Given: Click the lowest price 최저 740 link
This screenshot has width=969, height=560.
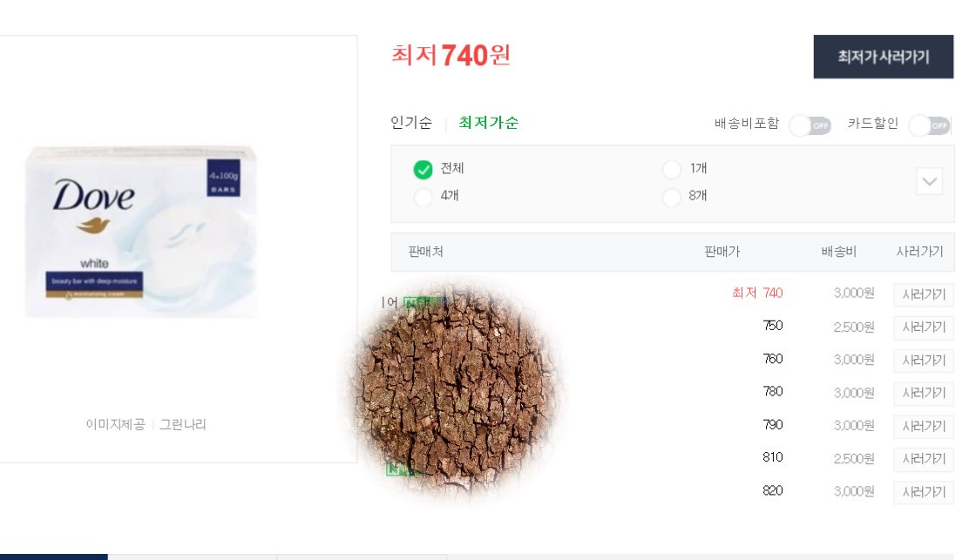Looking at the screenshot, I should 757,293.
